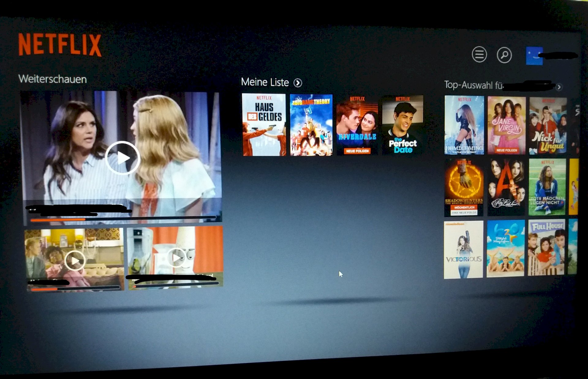Click the Top-Auswahl heading text
This screenshot has height=379, width=588.
point(473,85)
